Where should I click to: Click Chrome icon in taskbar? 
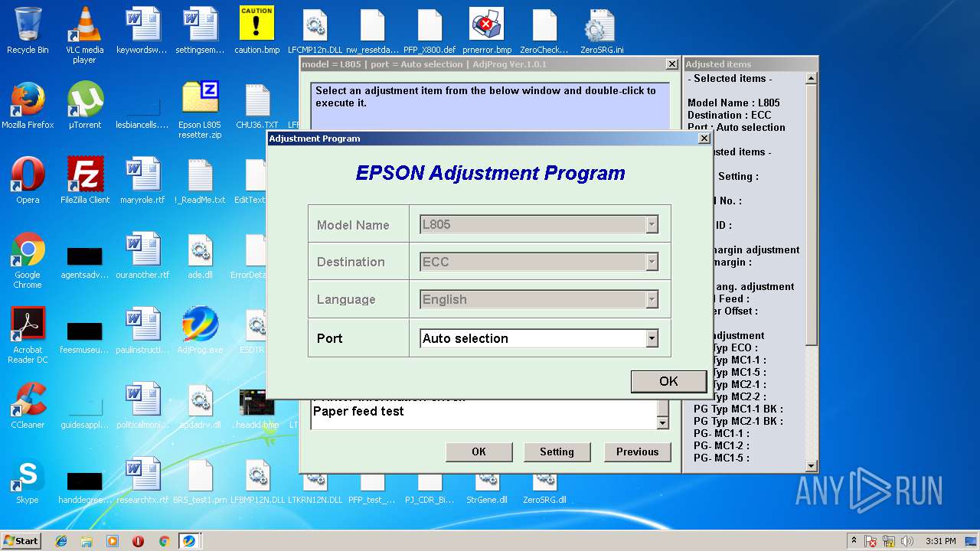[x=164, y=541]
